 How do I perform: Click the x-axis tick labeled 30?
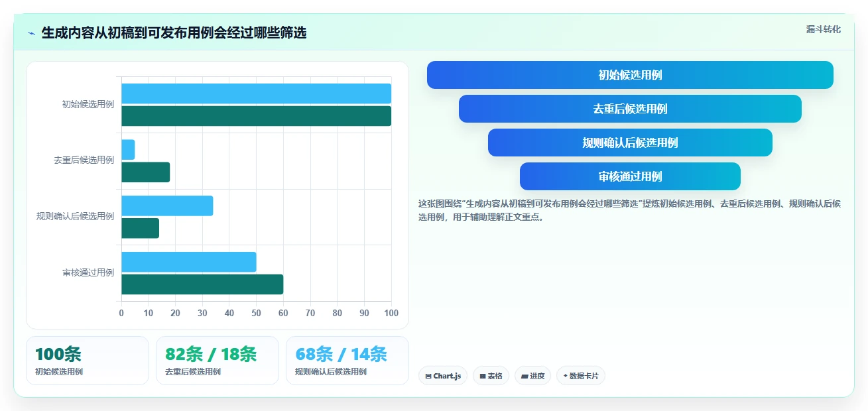click(202, 313)
